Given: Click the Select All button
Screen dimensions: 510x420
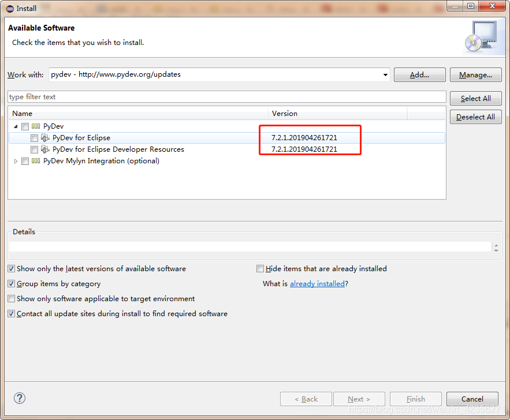Looking at the screenshot, I should click(x=475, y=99).
